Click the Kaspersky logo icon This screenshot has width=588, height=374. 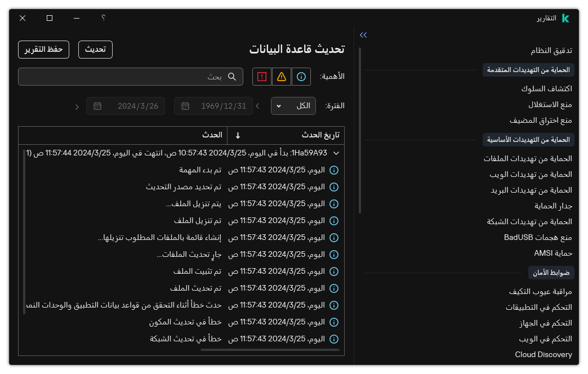tap(565, 17)
